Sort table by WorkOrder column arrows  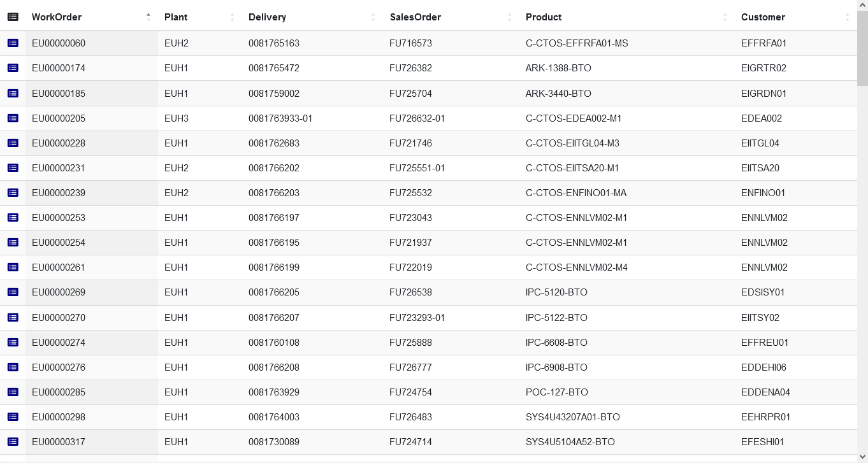tap(148, 17)
